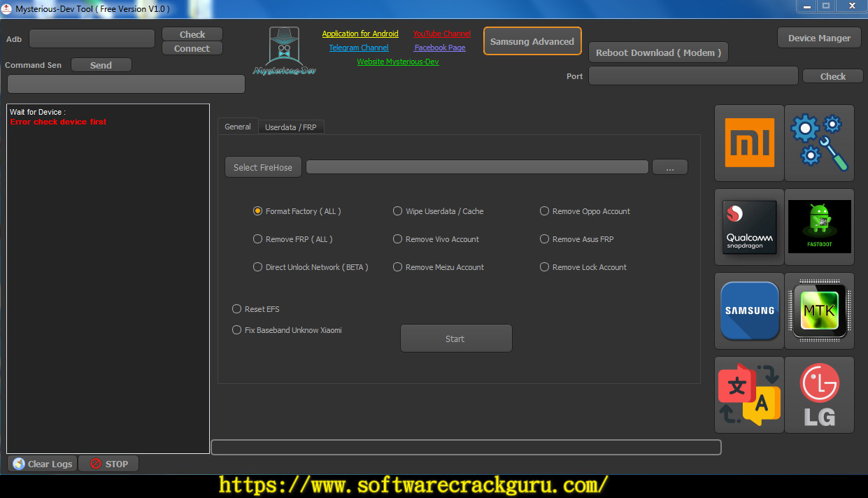Select the Reset EFS option
The image size is (868, 498).
(x=255, y=308)
